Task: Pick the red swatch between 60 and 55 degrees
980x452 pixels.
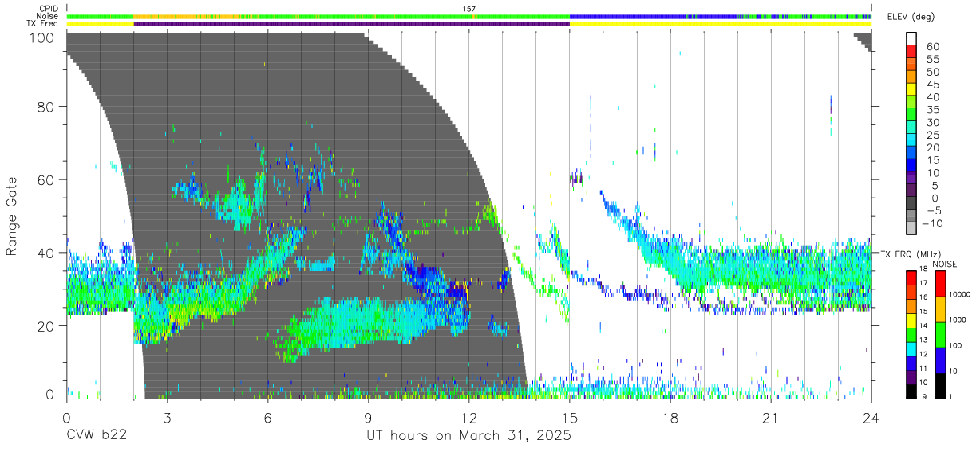Action: click(911, 53)
